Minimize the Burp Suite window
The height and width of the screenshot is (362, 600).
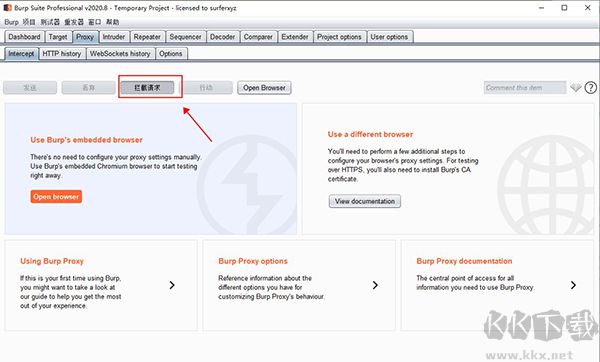pyautogui.click(x=541, y=8)
